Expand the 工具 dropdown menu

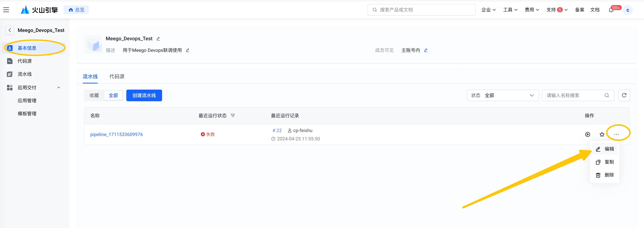pyautogui.click(x=510, y=10)
